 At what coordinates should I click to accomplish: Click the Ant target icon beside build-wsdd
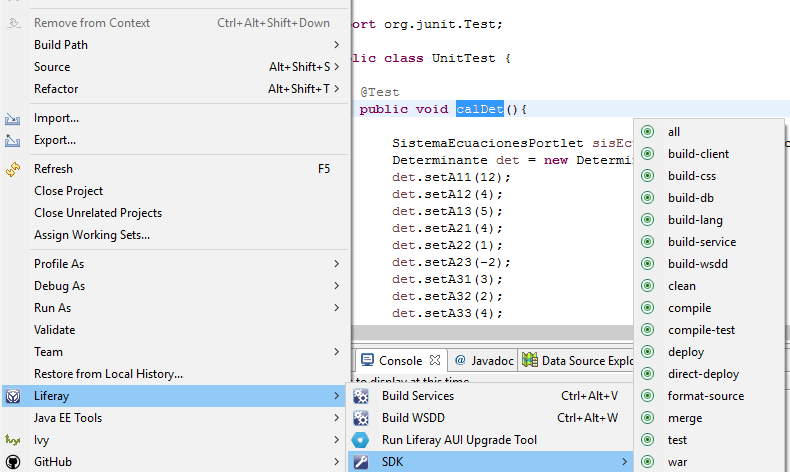coord(647,264)
